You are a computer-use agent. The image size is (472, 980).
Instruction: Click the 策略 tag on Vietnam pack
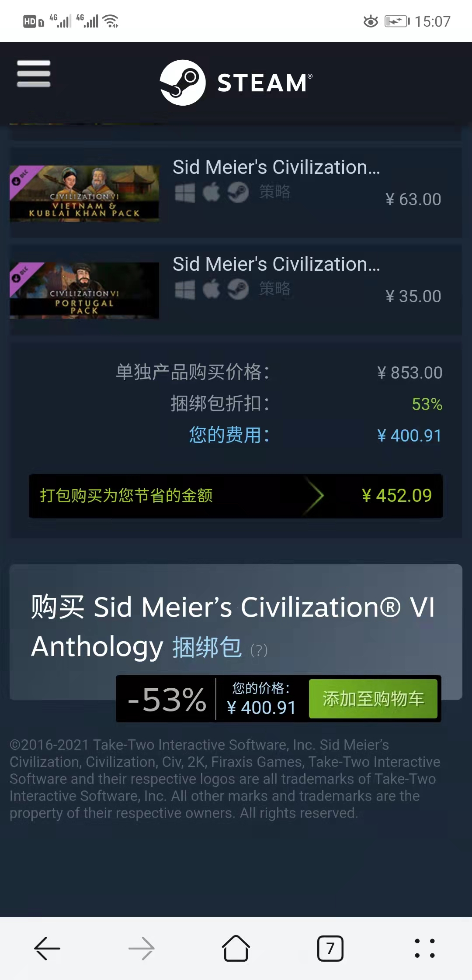(x=274, y=192)
